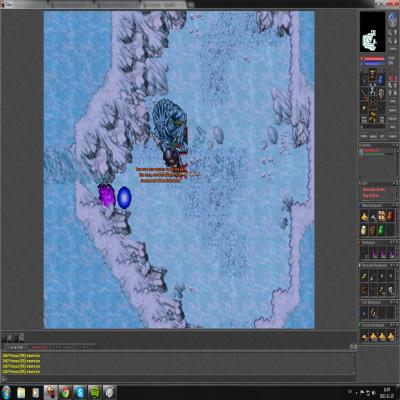Click the Stop button

click(393, 101)
